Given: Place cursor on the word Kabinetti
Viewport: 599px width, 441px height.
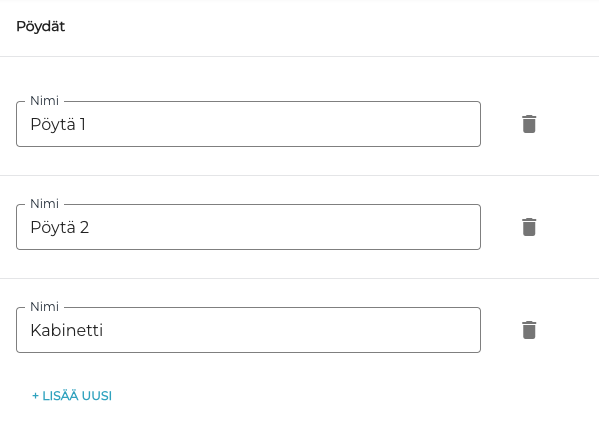Looking at the screenshot, I should [x=67, y=330].
